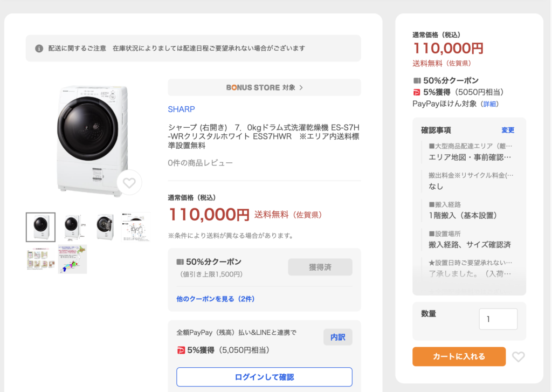
Task: Open PayPayほけん 詳細 link
Action: tap(489, 104)
